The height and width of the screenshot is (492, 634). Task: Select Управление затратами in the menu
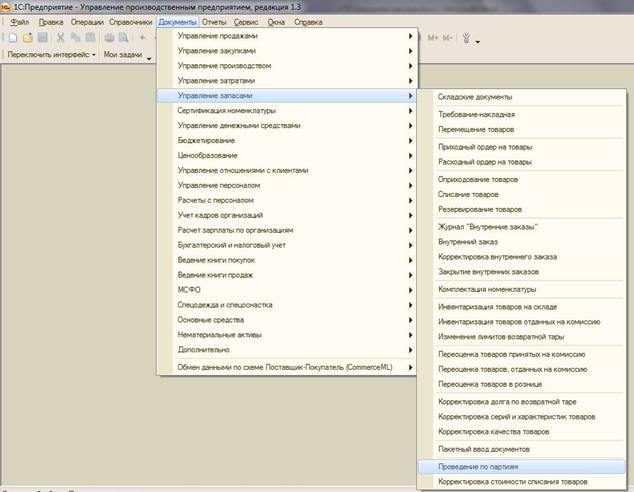(287, 81)
